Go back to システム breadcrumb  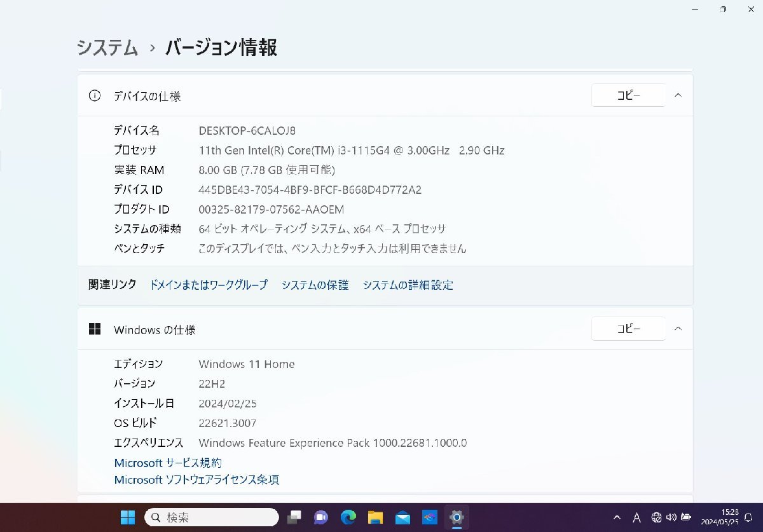[x=107, y=48]
